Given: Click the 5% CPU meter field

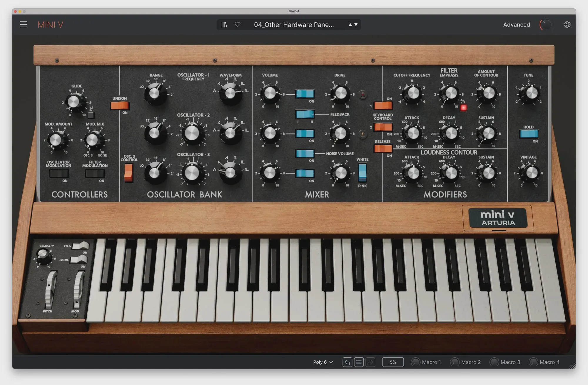Looking at the screenshot, I should 393,362.
